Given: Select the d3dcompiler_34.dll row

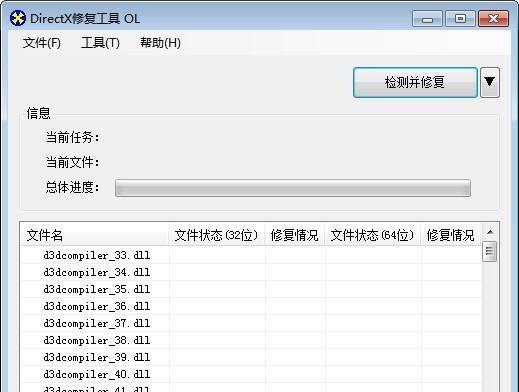Looking at the screenshot, I should [251, 272].
